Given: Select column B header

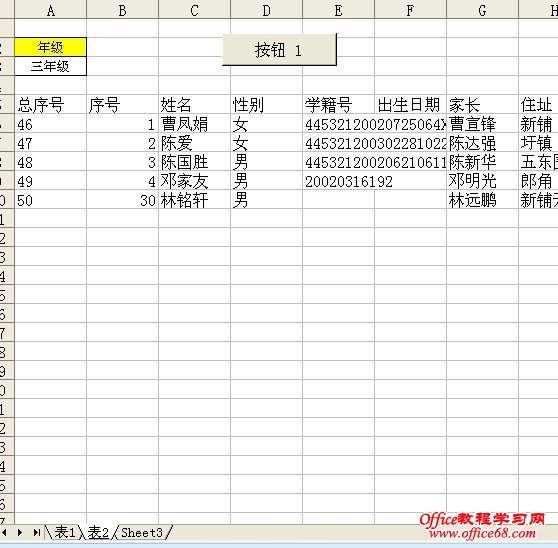Looking at the screenshot, I should (x=122, y=10).
